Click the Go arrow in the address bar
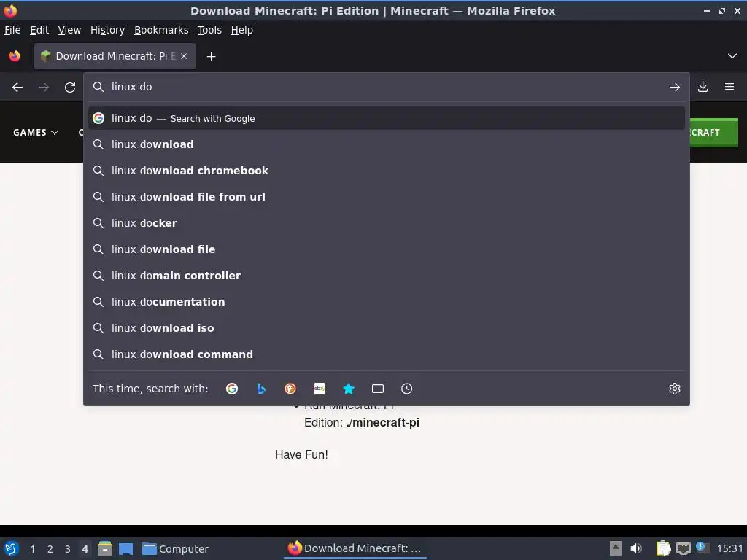 pyautogui.click(x=674, y=87)
